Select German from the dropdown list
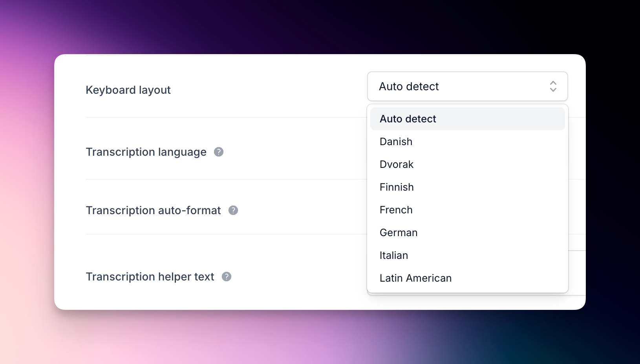Screen dimensions: 640x364 (467, 233)
